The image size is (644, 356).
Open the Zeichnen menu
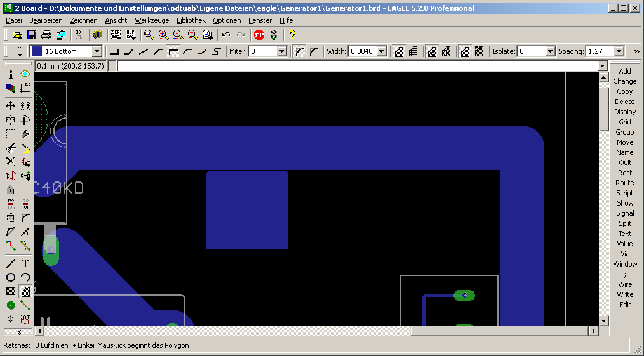(84, 20)
